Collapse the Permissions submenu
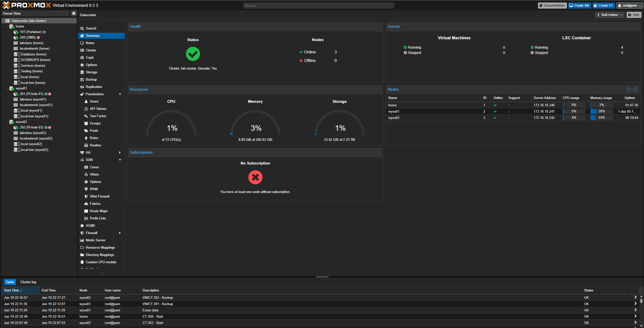644x328 pixels. [120, 94]
